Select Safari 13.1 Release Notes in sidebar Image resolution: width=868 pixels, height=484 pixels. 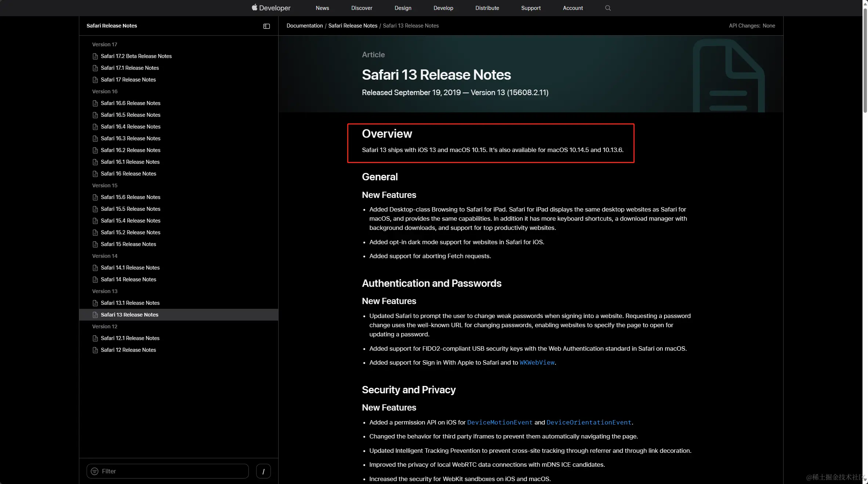[130, 303]
